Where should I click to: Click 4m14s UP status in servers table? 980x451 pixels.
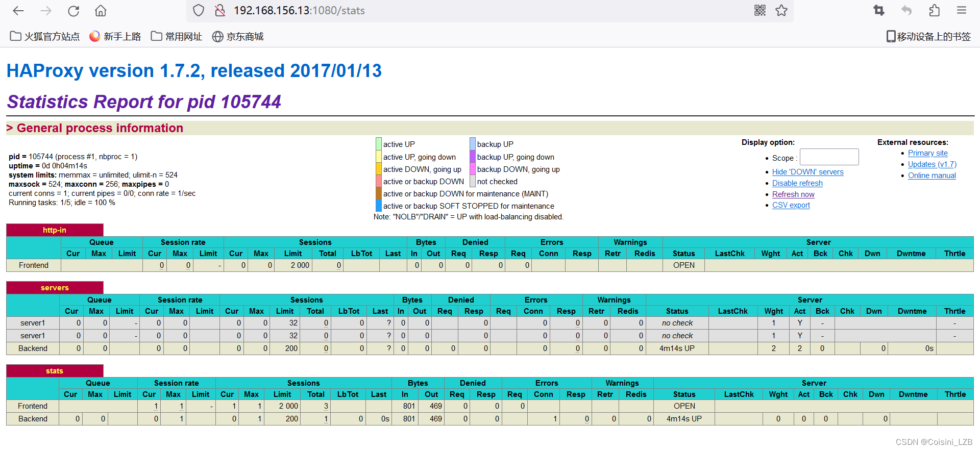(x=677, y=348)
